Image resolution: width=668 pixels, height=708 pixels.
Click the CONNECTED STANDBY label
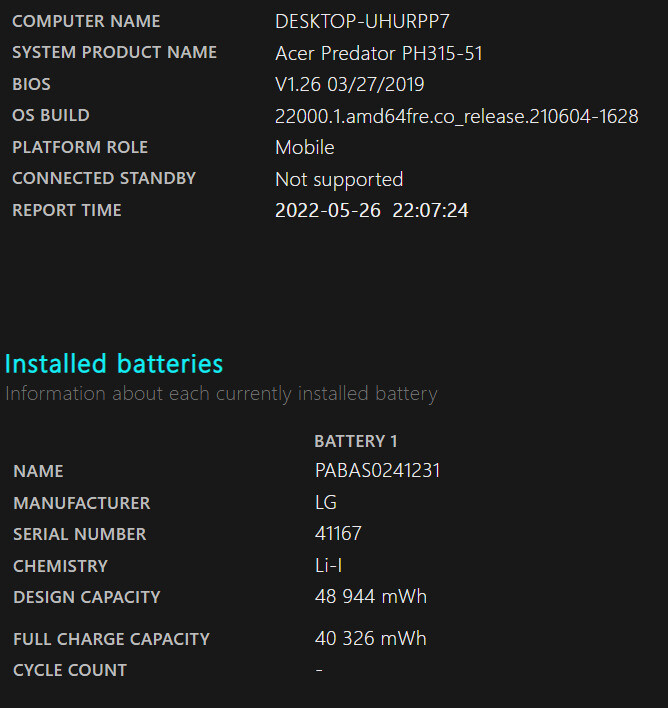(104, 178)
